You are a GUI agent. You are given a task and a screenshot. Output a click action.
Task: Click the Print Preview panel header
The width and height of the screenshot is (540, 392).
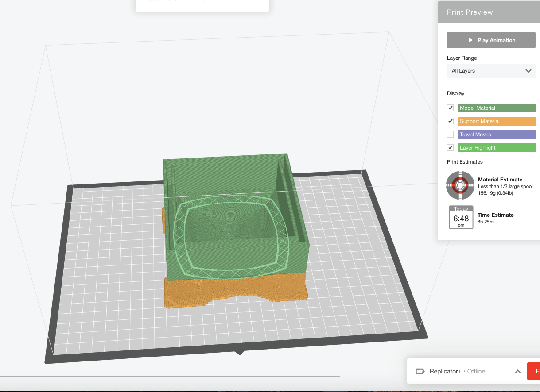coord(489,12)
